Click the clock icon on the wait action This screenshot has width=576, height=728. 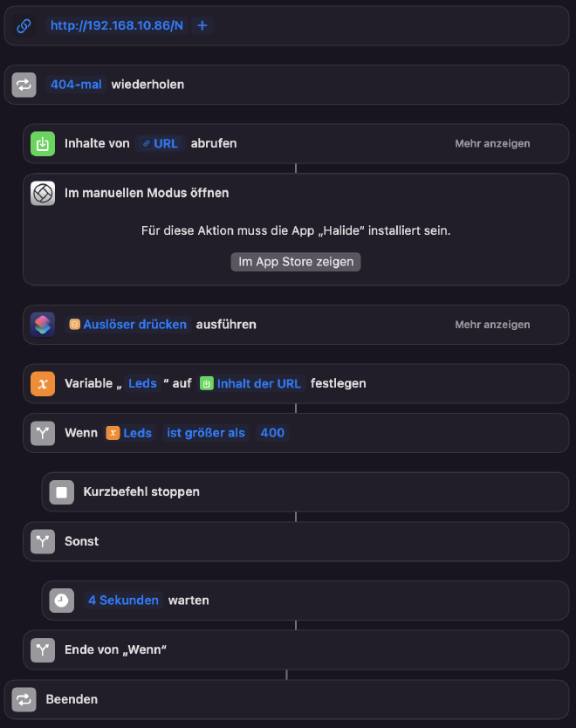60,600
